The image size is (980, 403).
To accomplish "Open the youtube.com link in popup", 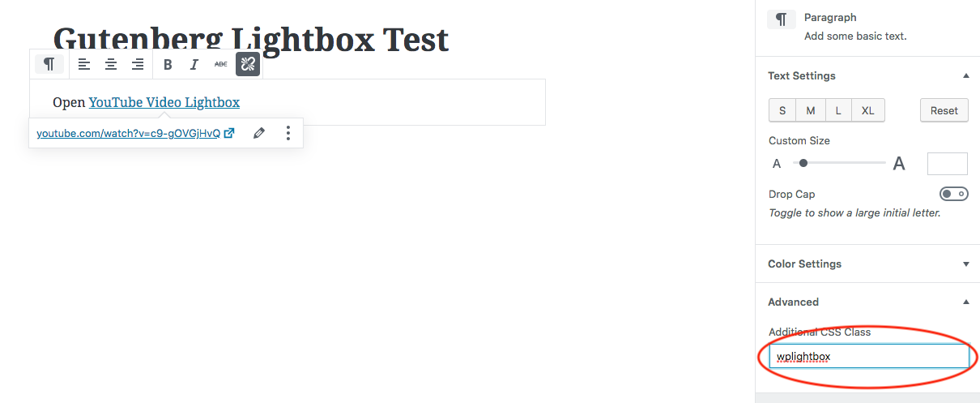I will click(129, 134).
